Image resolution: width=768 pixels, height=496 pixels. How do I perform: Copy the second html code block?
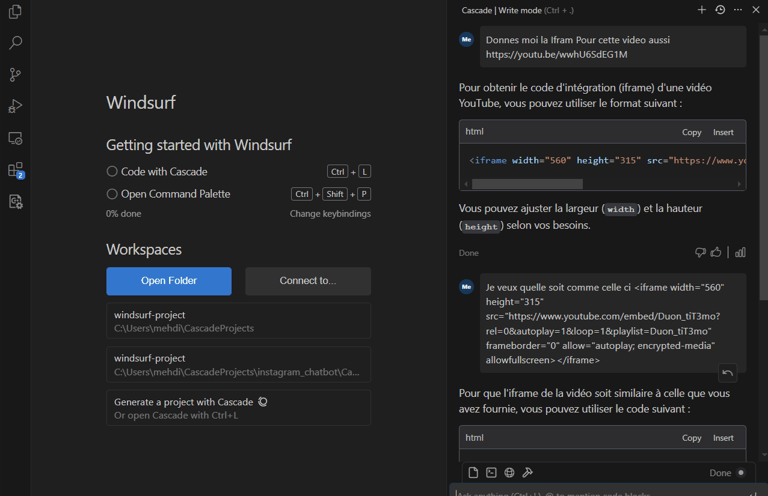pos(692,438)
